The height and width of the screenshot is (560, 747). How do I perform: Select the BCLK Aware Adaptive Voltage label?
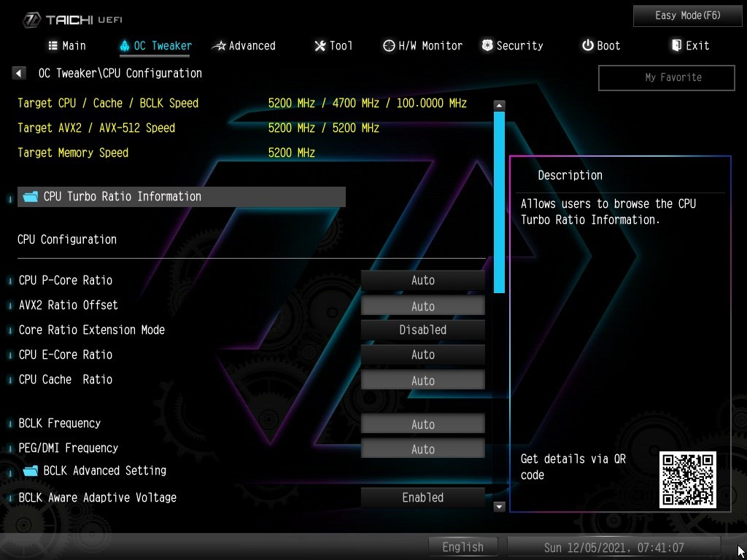click(x=98, y=497)
